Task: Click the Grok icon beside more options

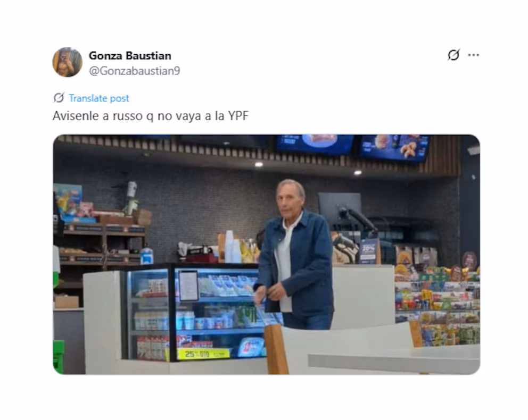Action: point(453,55)
